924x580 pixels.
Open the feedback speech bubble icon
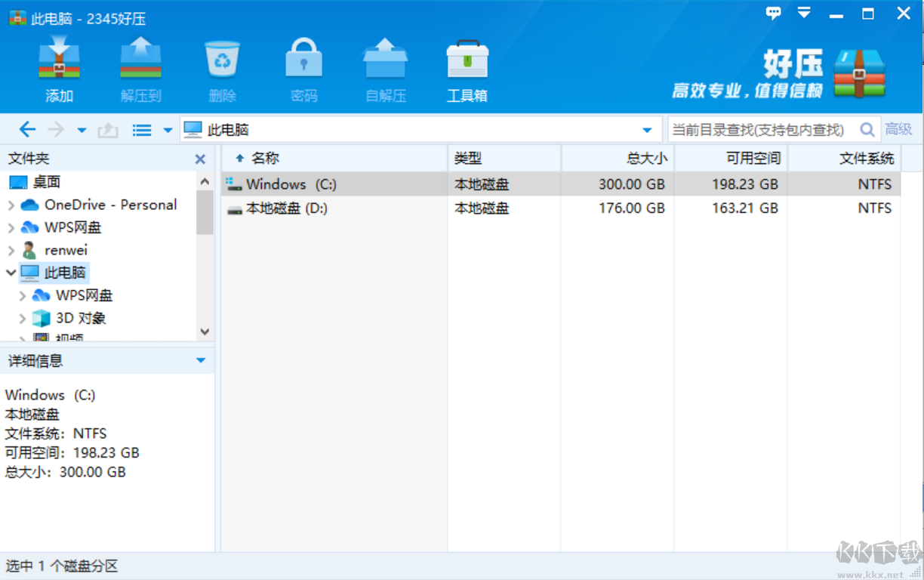pos(774,13)
